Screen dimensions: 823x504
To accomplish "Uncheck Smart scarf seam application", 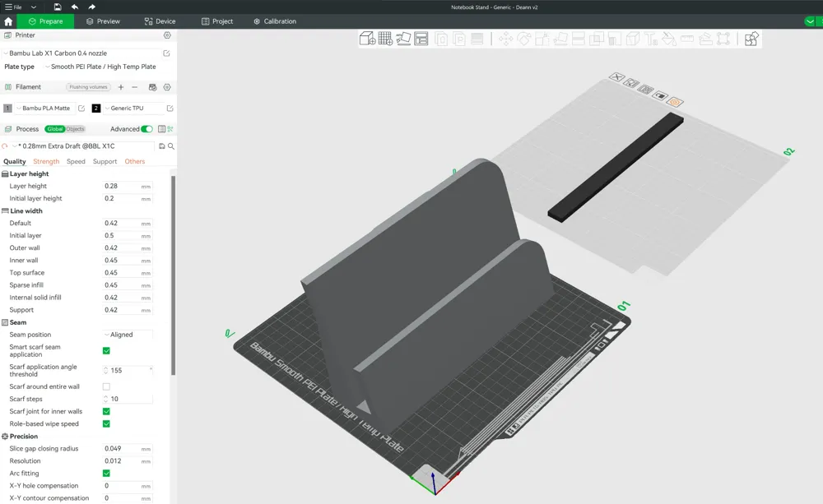I will tap(106, 351).
